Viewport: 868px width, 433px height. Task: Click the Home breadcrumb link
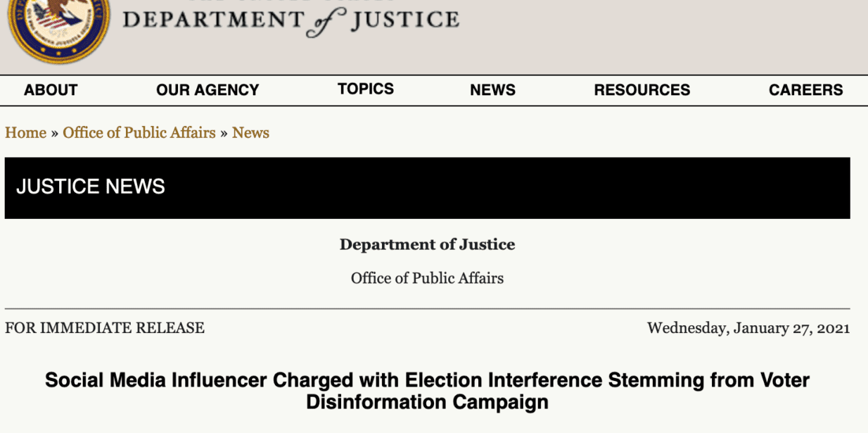click(x=25, y=132)
